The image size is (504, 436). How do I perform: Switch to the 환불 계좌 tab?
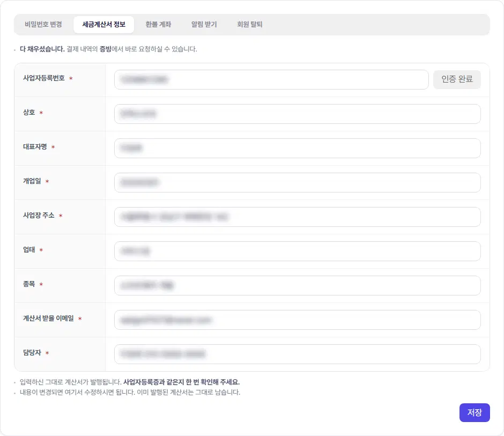click(158, 25)
